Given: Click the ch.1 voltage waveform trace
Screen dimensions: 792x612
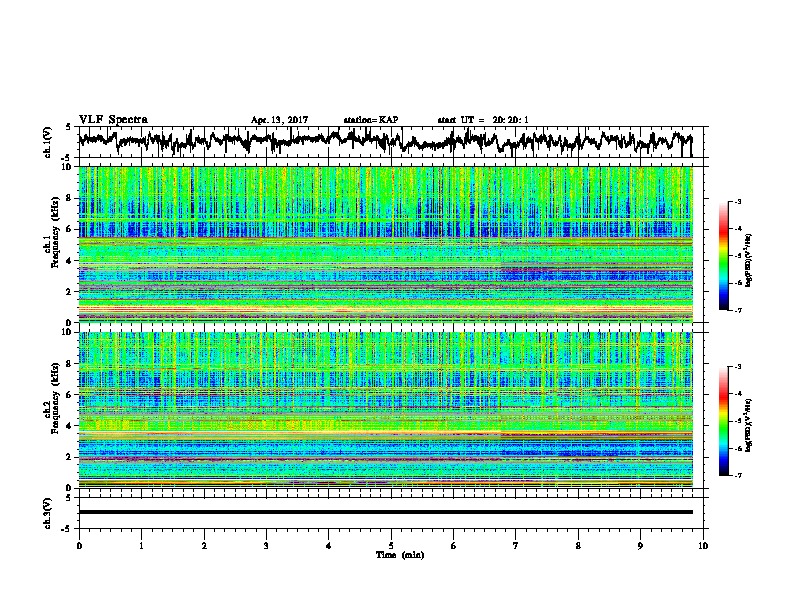Looking at the screenshot, I should [385, 140].
